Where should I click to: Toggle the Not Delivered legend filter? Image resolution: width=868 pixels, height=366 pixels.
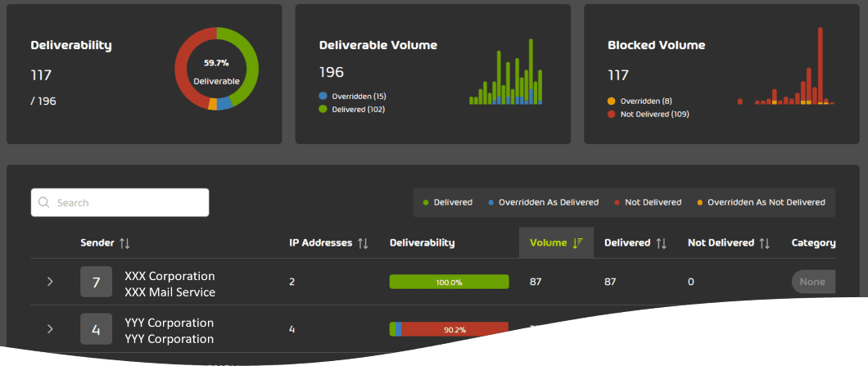pos(647,202)
